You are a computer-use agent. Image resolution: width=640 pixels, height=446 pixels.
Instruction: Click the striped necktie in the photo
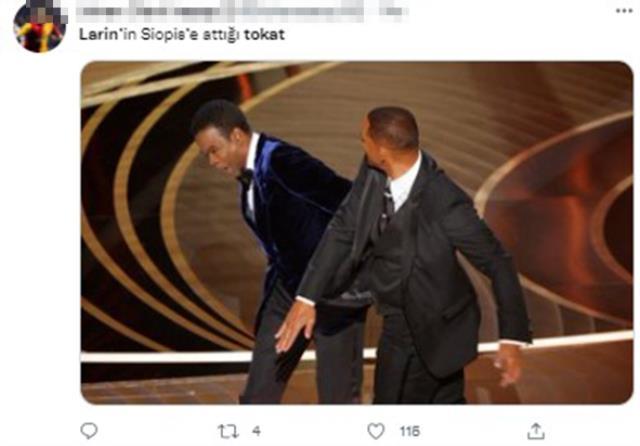click(x=387, y=208)
